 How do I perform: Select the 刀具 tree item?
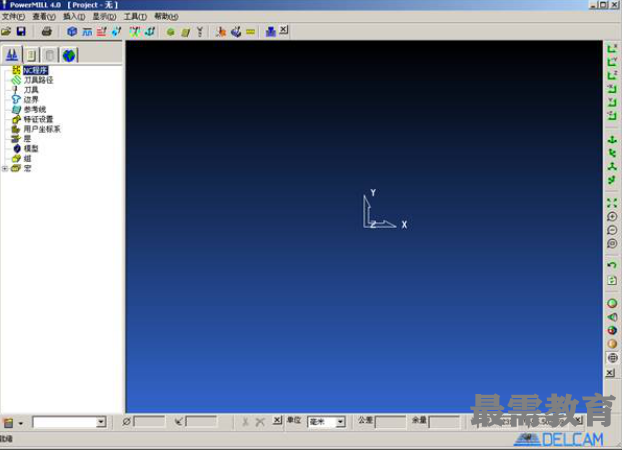click(x=31, y=90)
